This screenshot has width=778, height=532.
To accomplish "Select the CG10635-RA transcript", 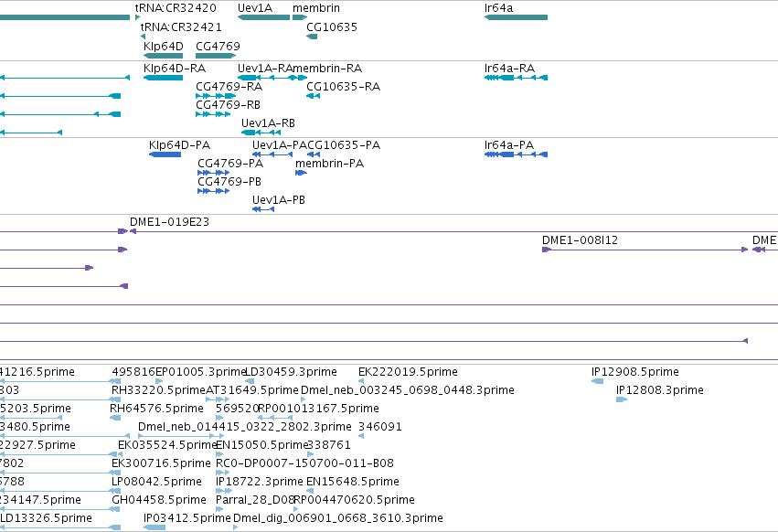I will click(x=313, y=96).
